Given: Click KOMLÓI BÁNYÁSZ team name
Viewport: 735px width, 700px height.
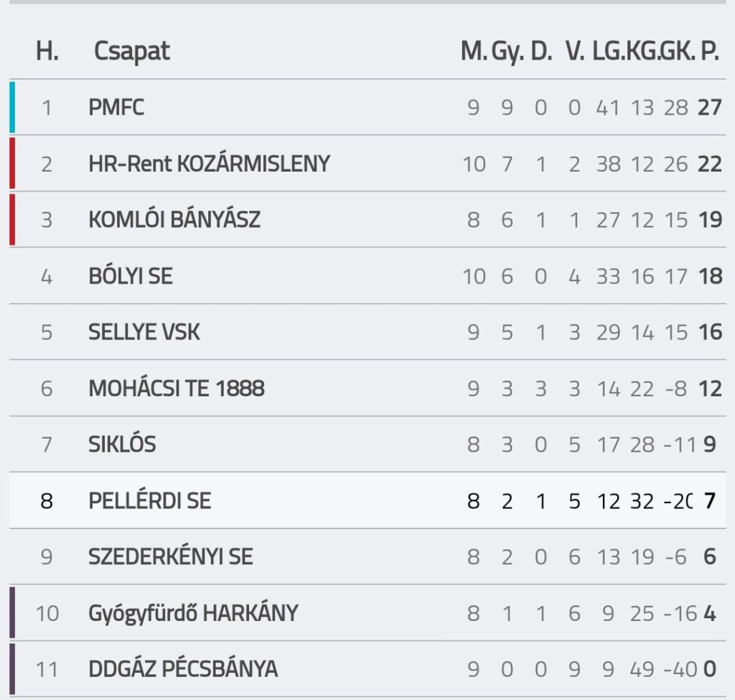Looking at the screenshot, I should click(x=174, y=220).
